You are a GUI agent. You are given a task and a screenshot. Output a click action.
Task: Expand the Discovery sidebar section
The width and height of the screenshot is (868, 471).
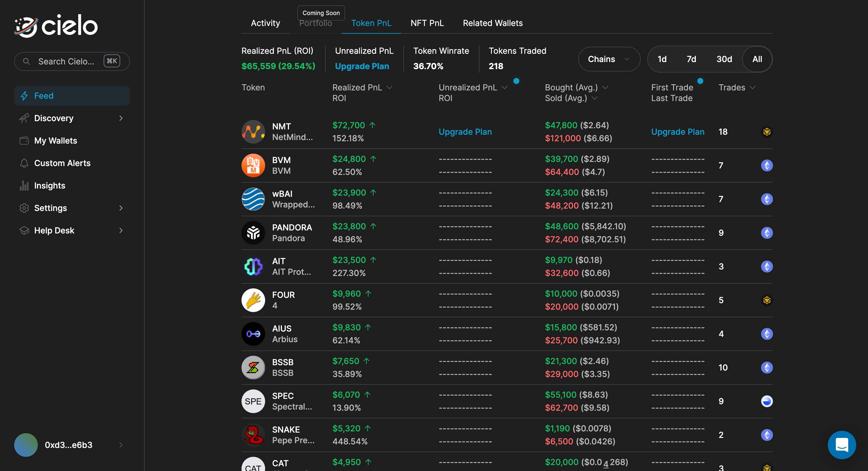point(53,118)
